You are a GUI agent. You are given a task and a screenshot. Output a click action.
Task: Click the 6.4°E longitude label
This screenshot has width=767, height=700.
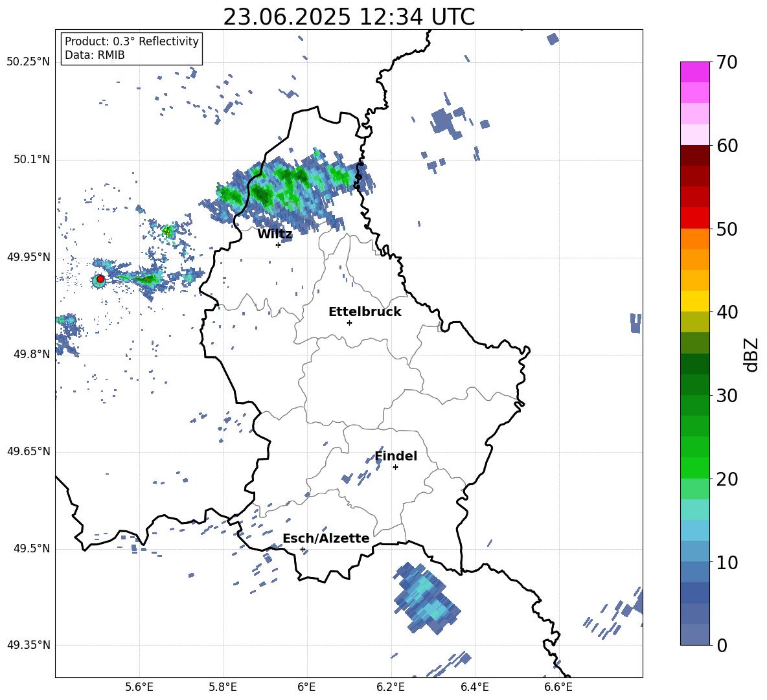coord(474,687)
